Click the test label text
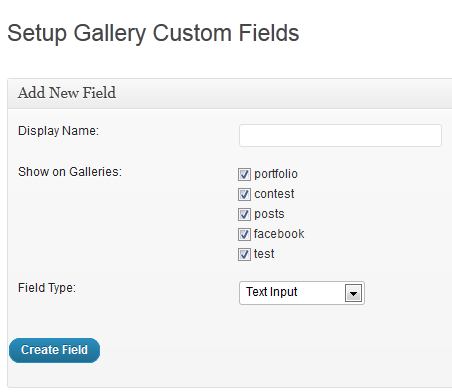452x392 pixels. 264,254
